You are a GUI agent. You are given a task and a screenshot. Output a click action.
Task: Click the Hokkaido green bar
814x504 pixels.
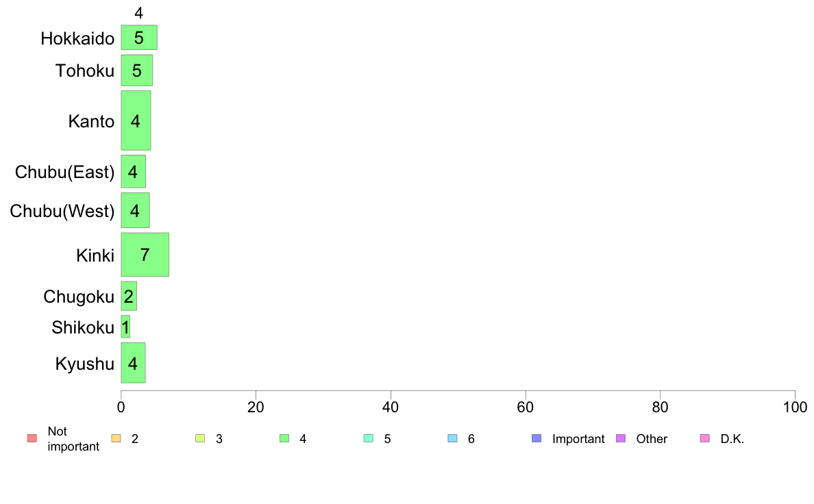click(x=139, y=38)
